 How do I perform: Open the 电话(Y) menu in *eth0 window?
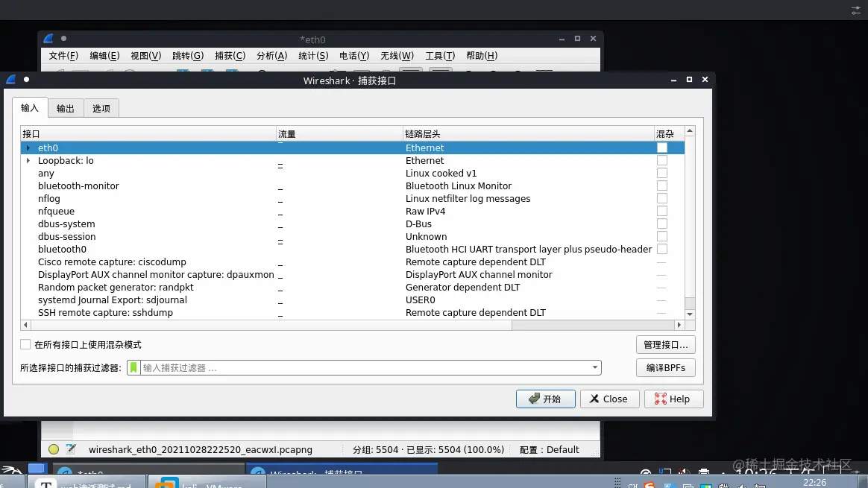click(x=354, y=55)
